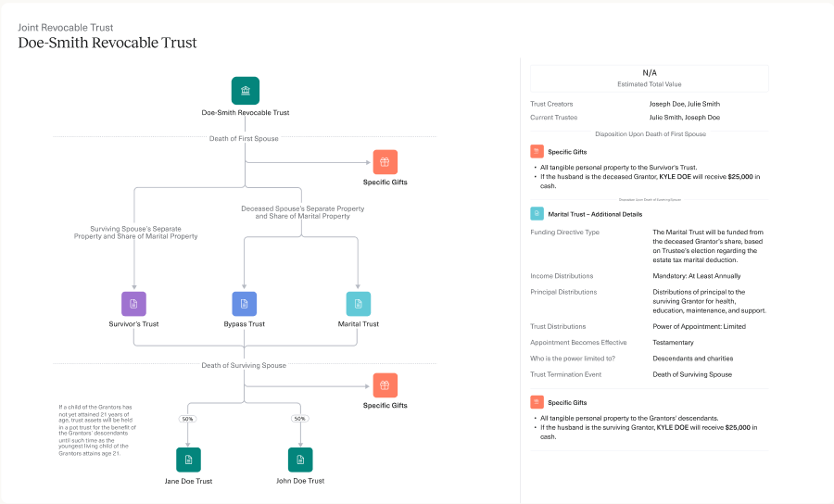
Task: Click the 'Trust Termination Event' label
Action: point(566,374)
